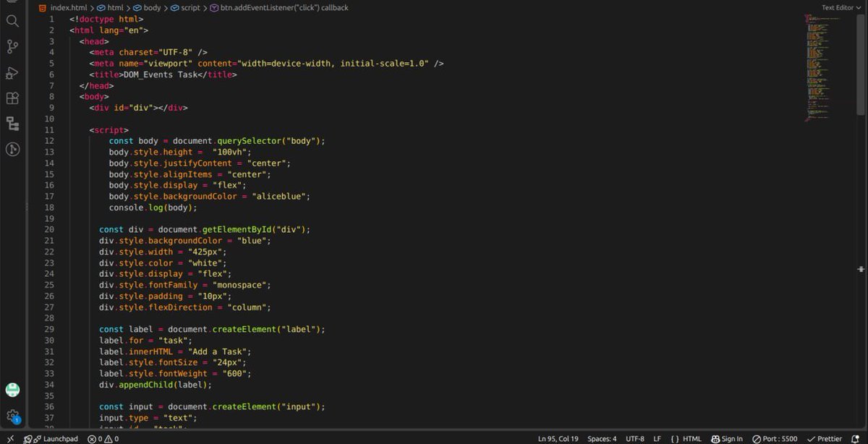This screenshot has width=868, height=444.
Task: Open the Search view in activity bar
Action: point(12,21)
